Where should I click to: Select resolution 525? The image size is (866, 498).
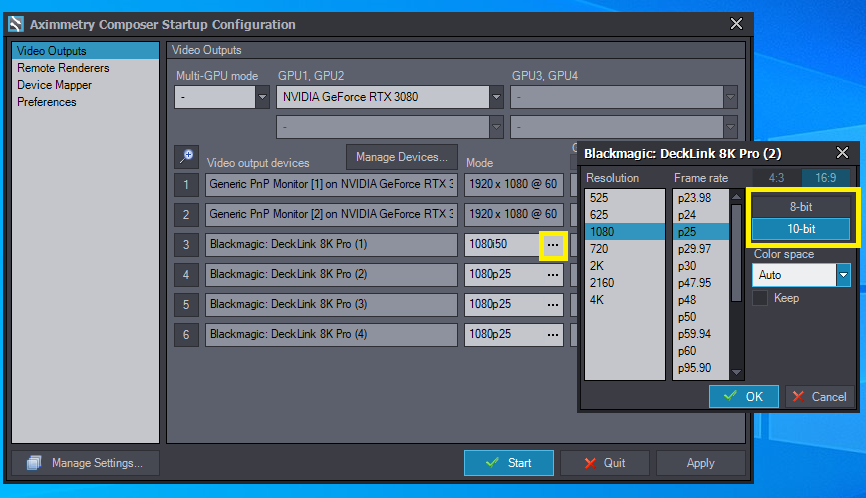click(x=625, y=198)
